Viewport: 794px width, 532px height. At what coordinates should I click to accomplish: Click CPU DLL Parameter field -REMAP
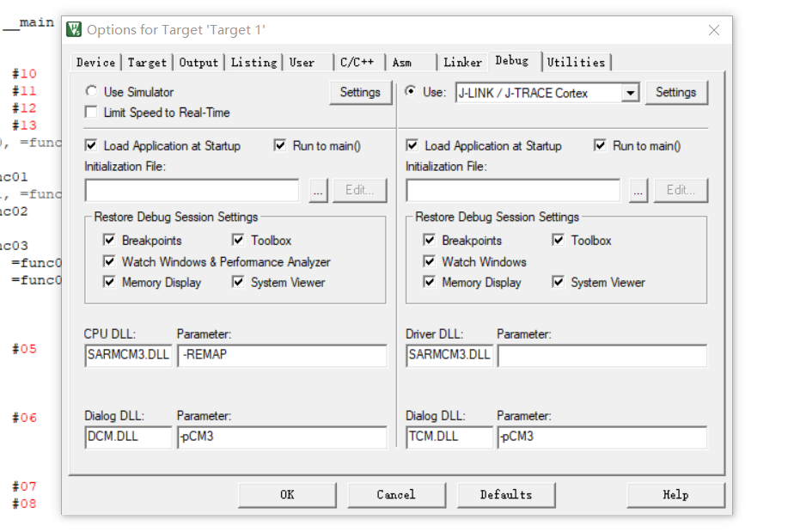pyautogui.click(x=282, y=355)
